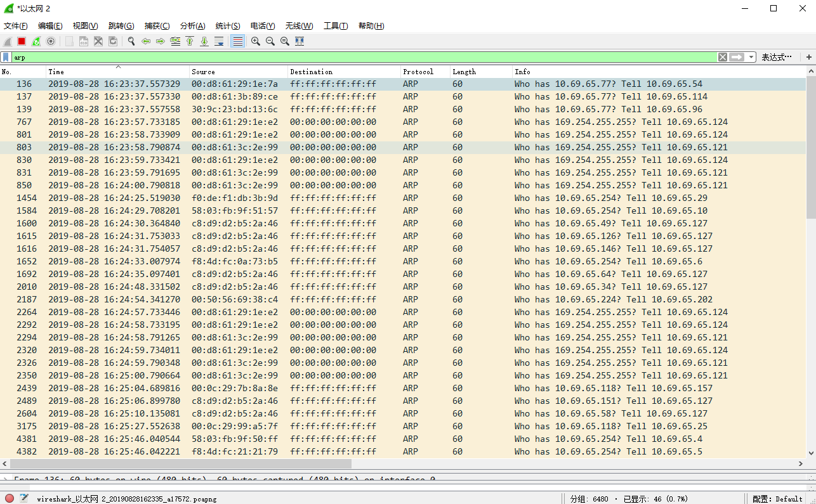Select packet number 136 row
This screenshot has width=816, height=504.
403,84
